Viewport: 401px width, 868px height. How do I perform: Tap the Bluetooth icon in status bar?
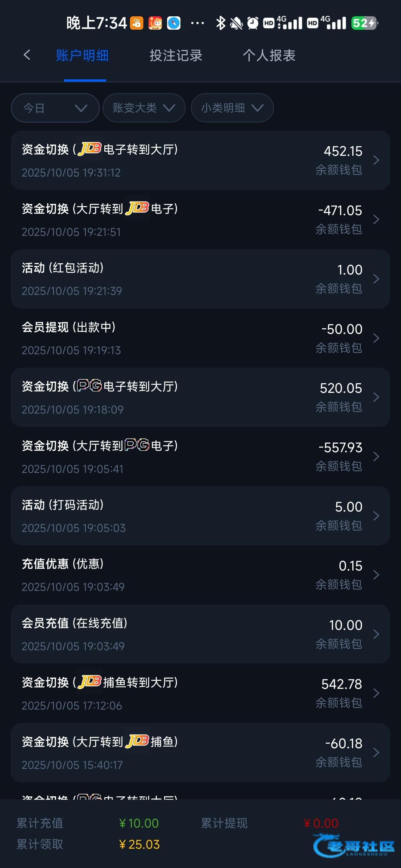pos(221,23)
